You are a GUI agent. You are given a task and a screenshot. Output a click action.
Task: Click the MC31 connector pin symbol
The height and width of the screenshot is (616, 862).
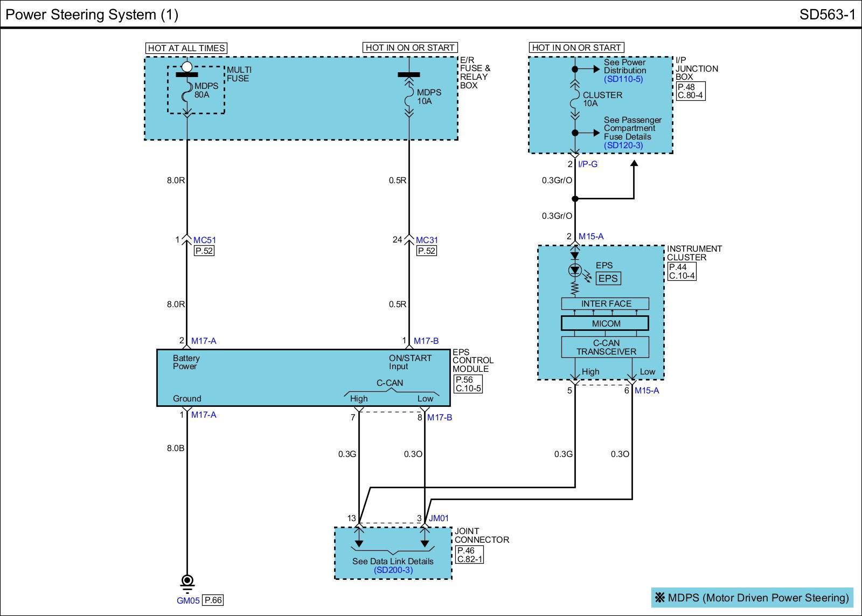pyautogui.click(x=409, y=239)
